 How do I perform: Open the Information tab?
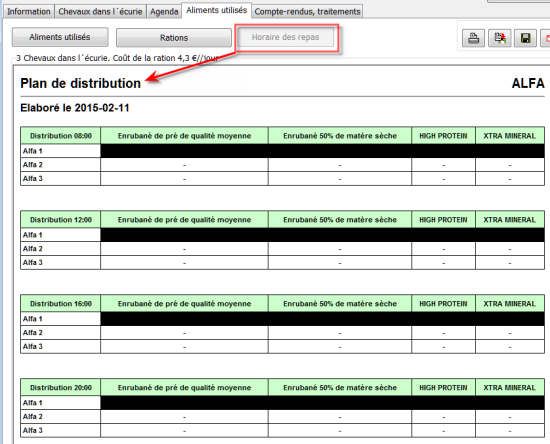[29, 12]
